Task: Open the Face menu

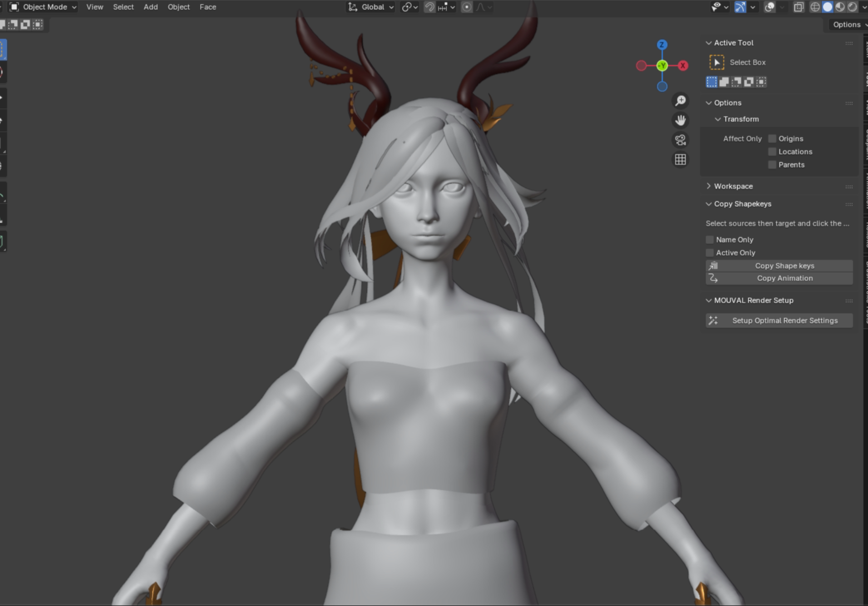Action: pyautogui.click(x=207, y=7)
